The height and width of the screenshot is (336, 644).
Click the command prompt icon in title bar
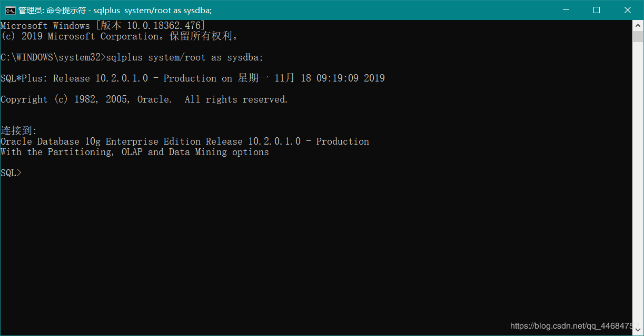point(10,10)
